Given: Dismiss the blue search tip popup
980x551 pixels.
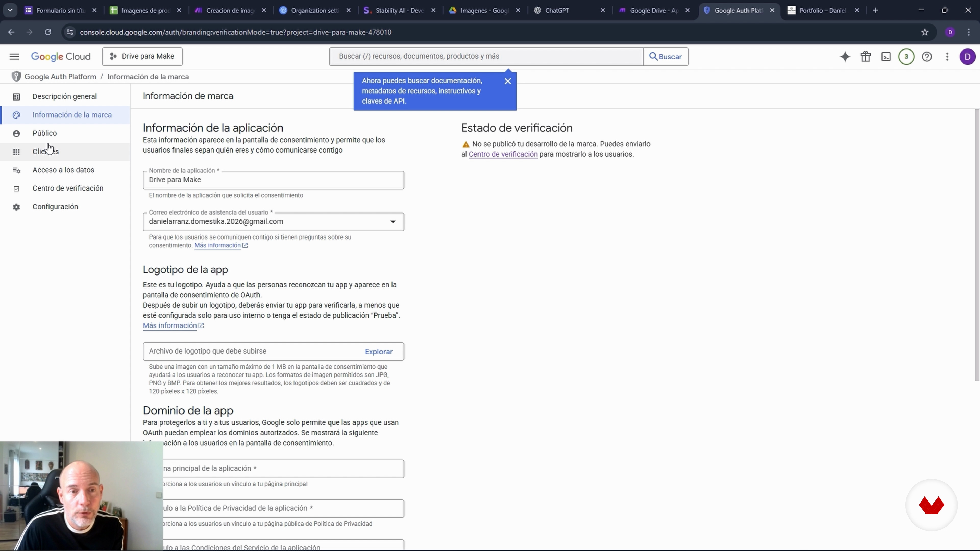Looking at the screenshot, I should tap(508, 81).
